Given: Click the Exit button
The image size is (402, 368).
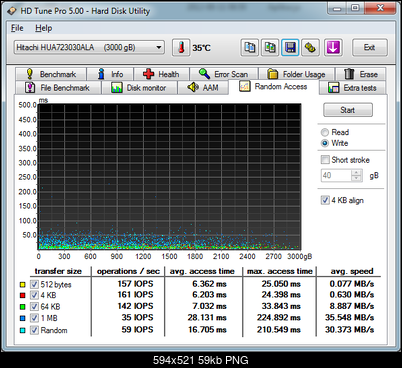Looking at the screenshot, I should tap(370, 47).
